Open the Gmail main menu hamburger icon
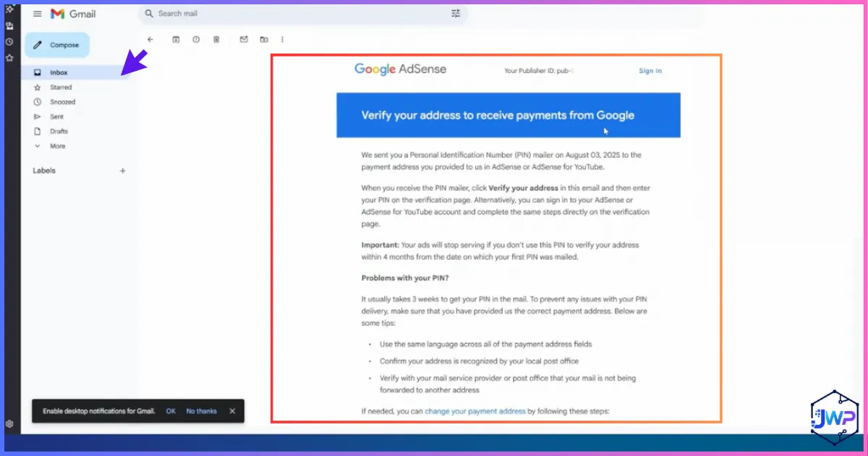Screen dimensions: 868x456 [37, 14]
